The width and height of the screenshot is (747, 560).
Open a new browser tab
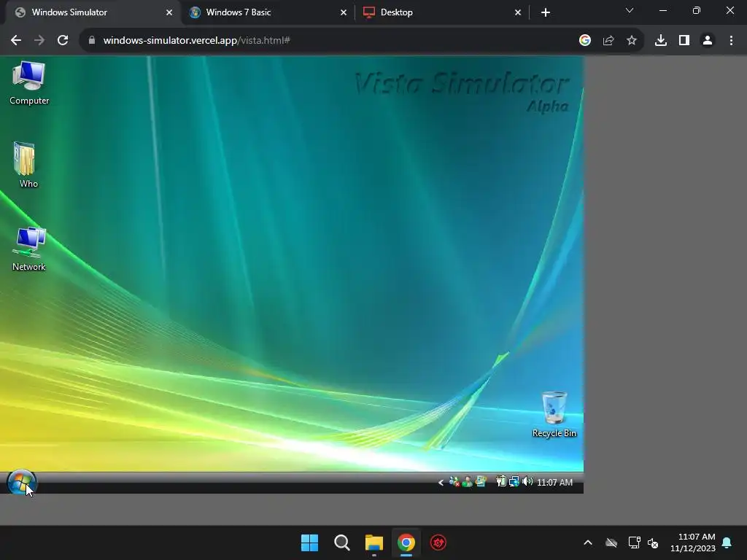click(546, 12)
